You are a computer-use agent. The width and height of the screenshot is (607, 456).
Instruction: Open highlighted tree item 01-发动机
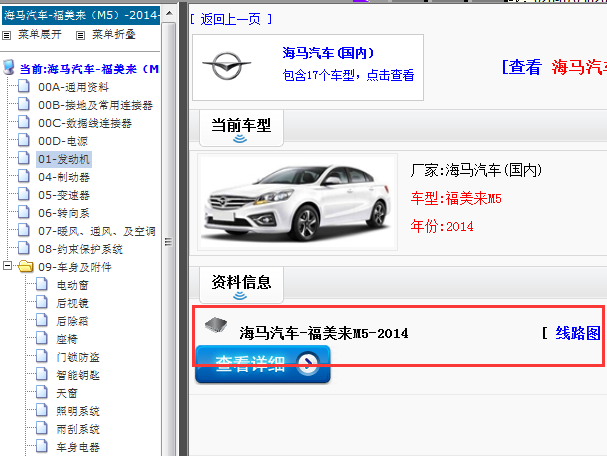[x=64, y=159]
